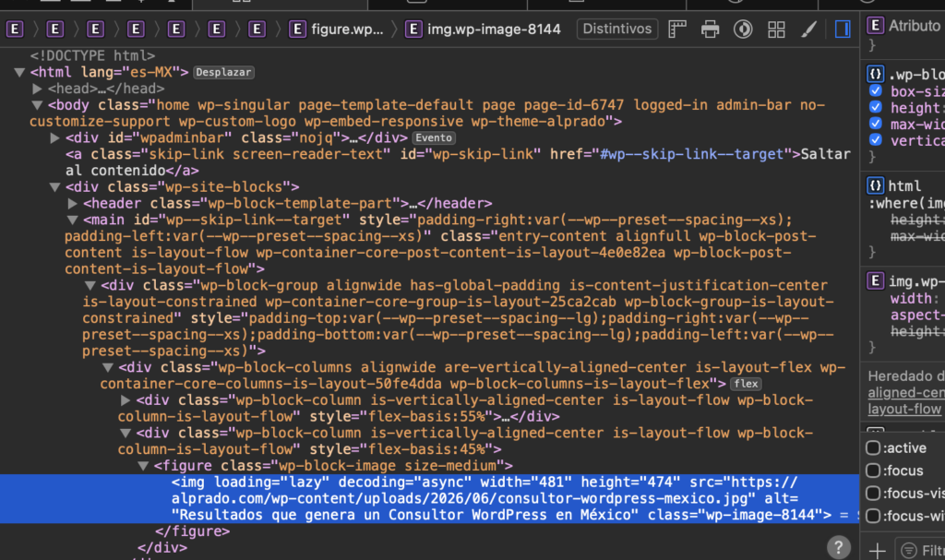
Task: Click the "Heredado d" inherited section heading
Action: [906, 376]
